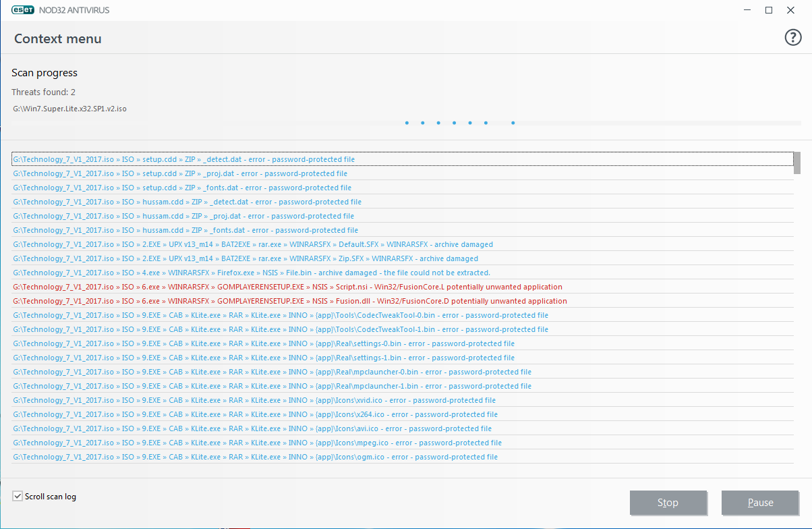Click the Threats found: 2 text
The width and height of the screenshot is (812, 529).
click(x=43, y=92)
